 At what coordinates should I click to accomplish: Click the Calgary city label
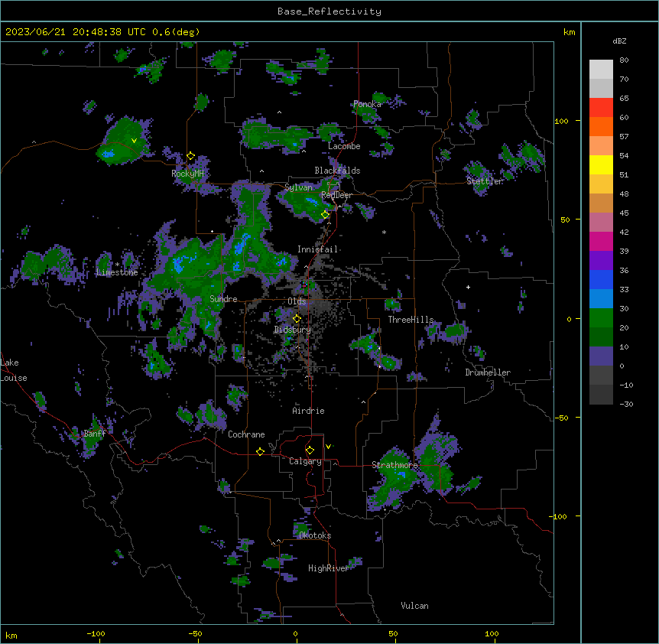point(305,461)
